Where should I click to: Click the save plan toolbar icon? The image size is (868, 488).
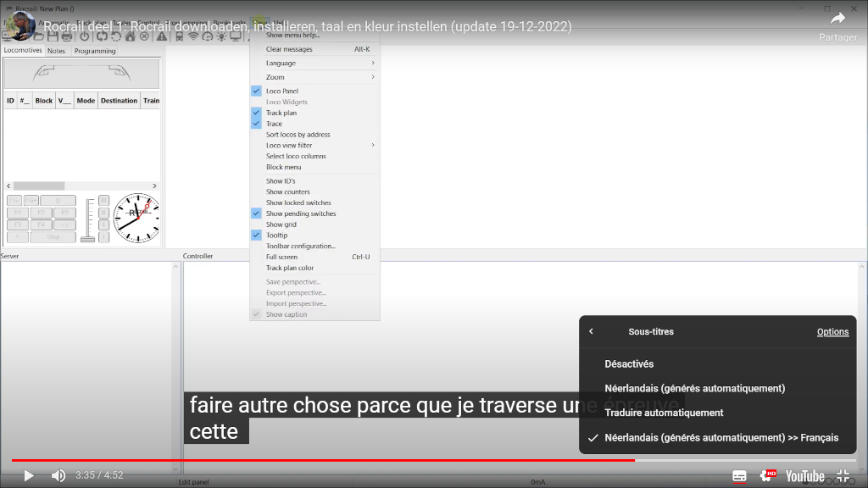pyautogui.click(x=53, y=36)
